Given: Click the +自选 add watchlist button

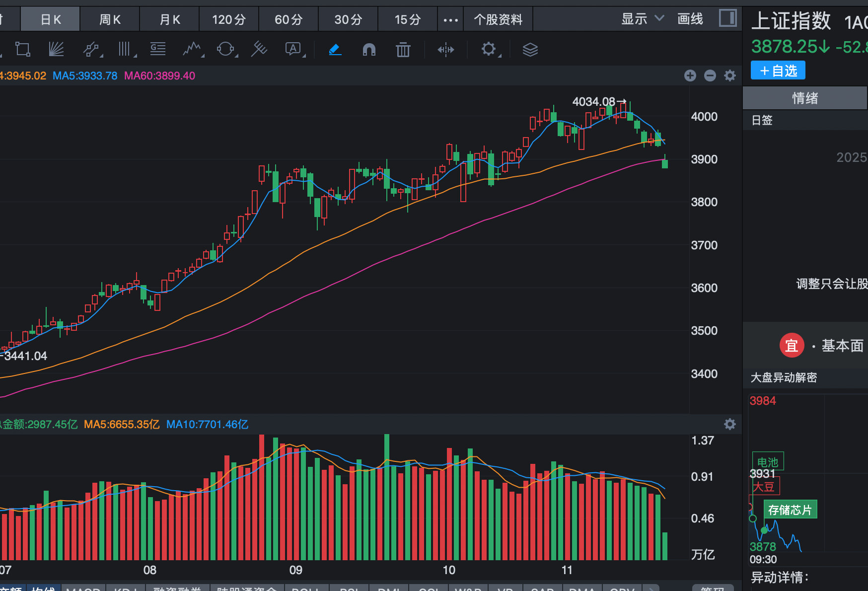Looking at the screenshot, I should click(778, 71).
